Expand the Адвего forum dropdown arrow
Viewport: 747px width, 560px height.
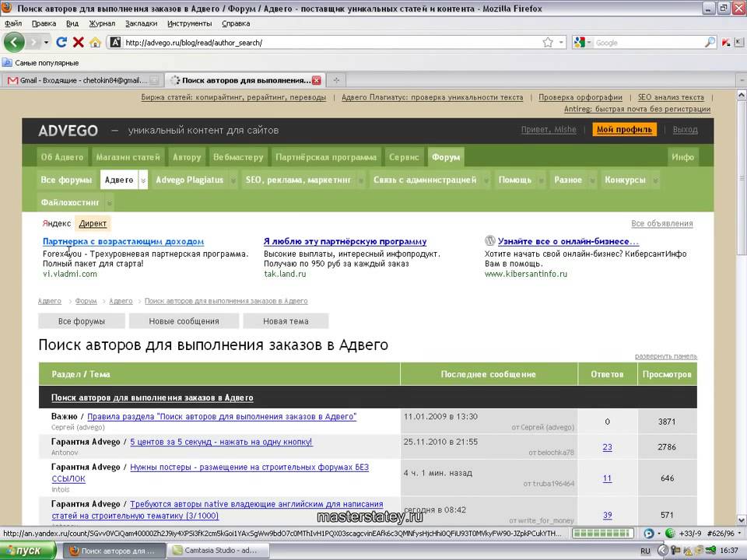pos(143,180)
